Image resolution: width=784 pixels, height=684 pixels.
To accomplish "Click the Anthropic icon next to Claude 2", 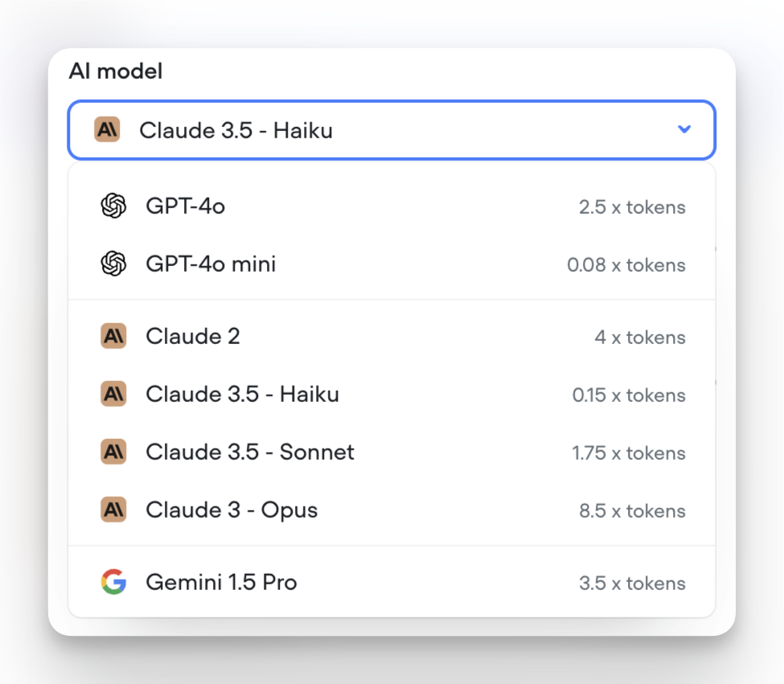I will coord(113,336).
